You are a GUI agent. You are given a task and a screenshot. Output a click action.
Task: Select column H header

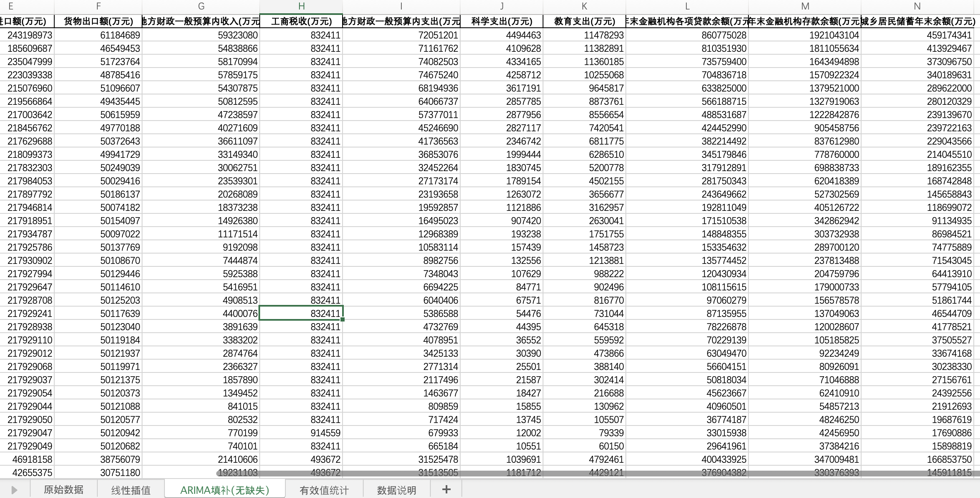(x=301, y=6)
